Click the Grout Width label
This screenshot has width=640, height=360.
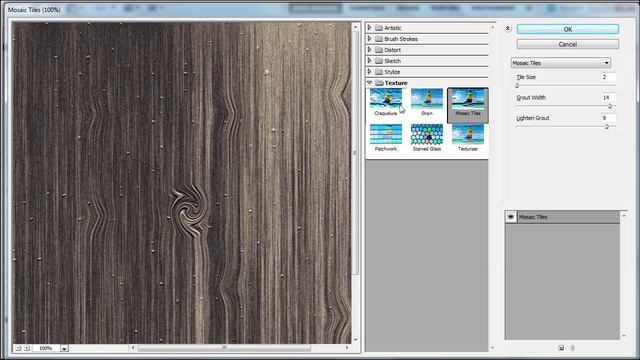point(531,98)
